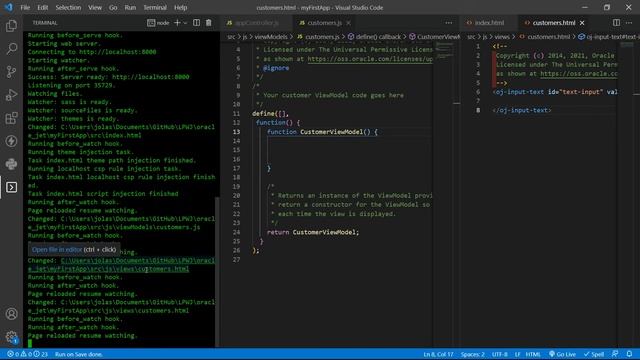Open the viewModels breadcrumb in left editor
The width and height of the screenshot is (640, 360).
[271, 37]
